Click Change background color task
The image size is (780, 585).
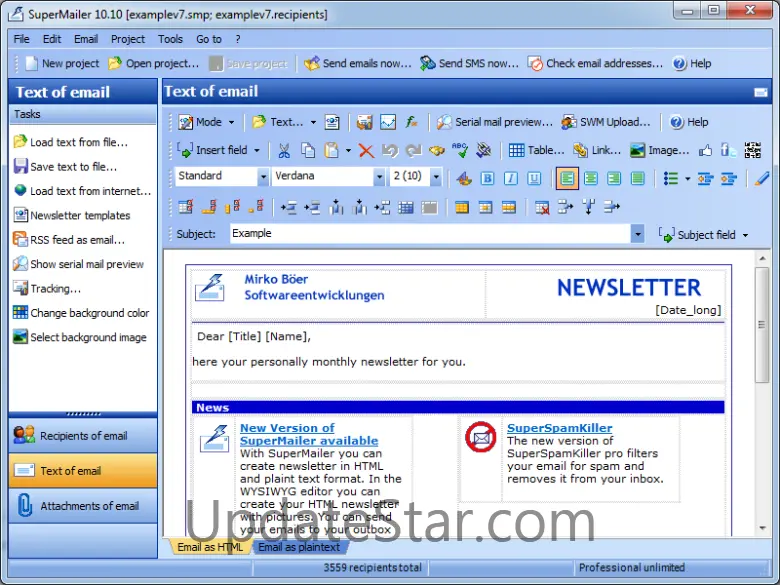click(x=81, y=313)
